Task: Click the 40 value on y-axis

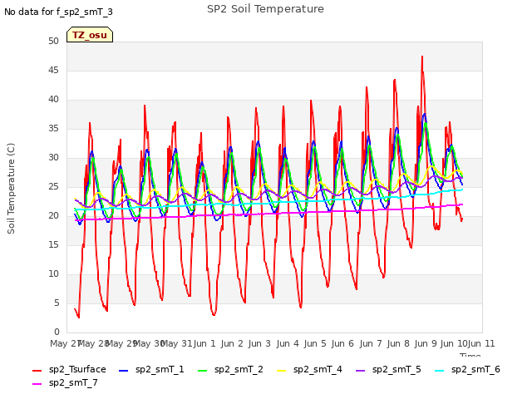Action: coord(53,100)
